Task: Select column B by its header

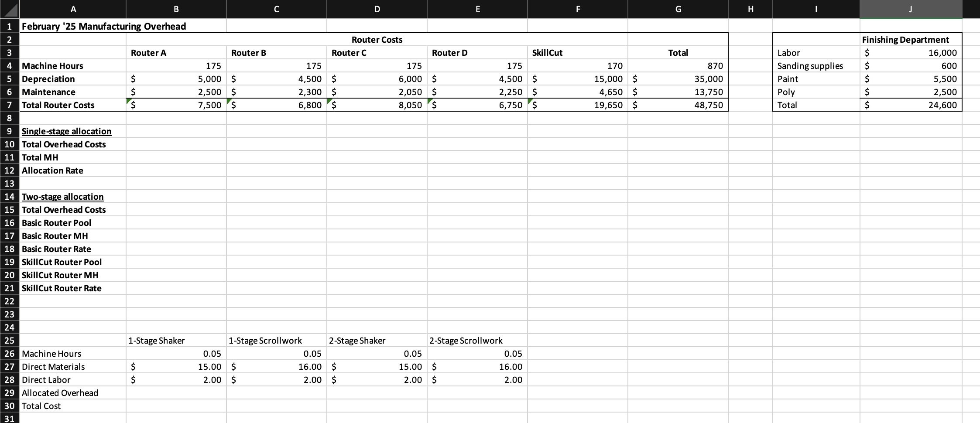Action: (176, 9)
